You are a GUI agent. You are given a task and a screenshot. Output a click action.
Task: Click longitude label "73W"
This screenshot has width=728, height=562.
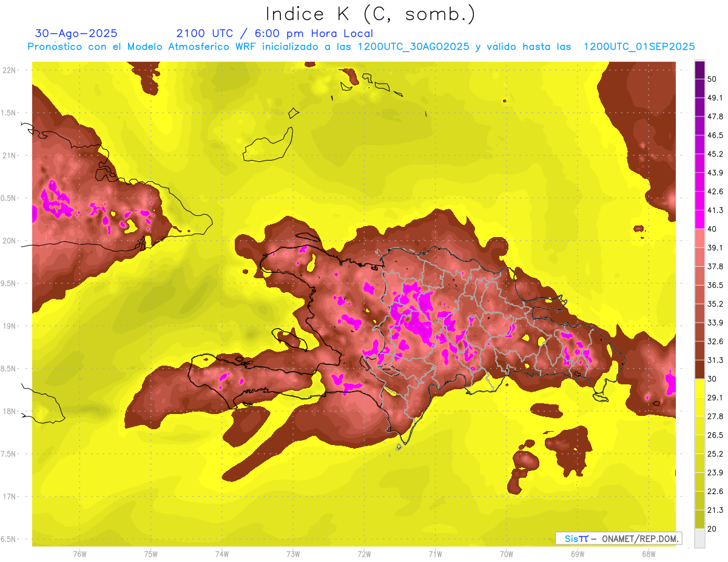point(293,554)
